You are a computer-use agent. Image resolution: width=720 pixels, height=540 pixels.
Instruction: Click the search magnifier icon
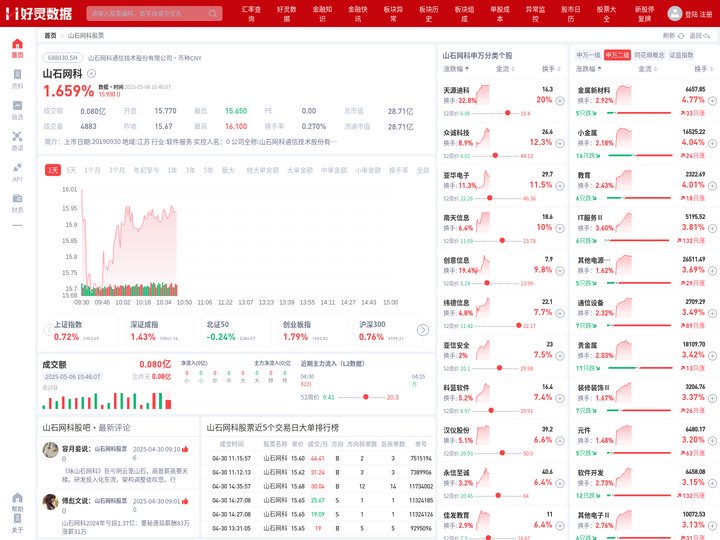point(213,13)
